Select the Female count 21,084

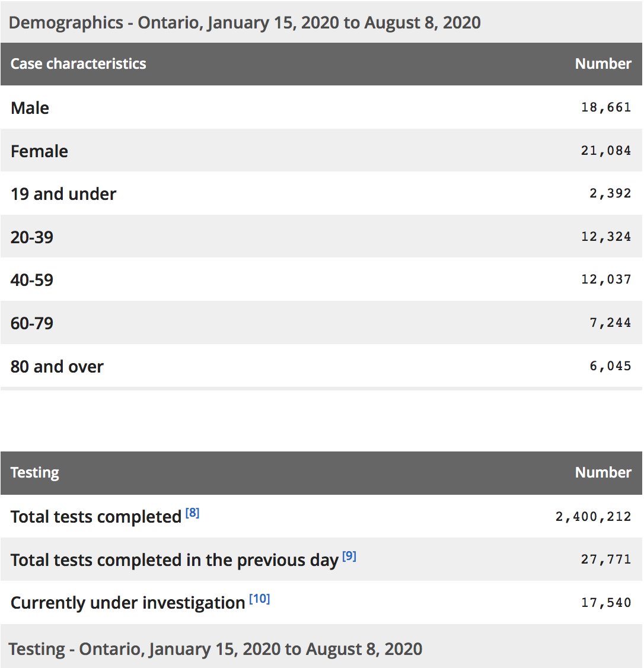pyautogui.click(x=606, y=151)
